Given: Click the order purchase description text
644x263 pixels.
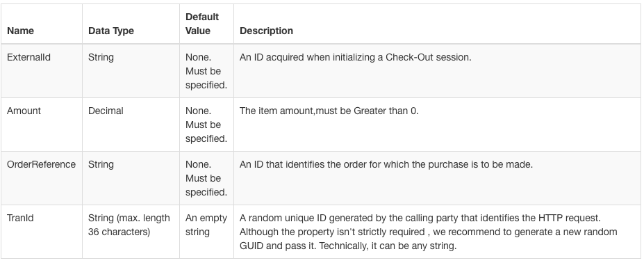Looking at the screenshot, I should [x=386, y=164].
